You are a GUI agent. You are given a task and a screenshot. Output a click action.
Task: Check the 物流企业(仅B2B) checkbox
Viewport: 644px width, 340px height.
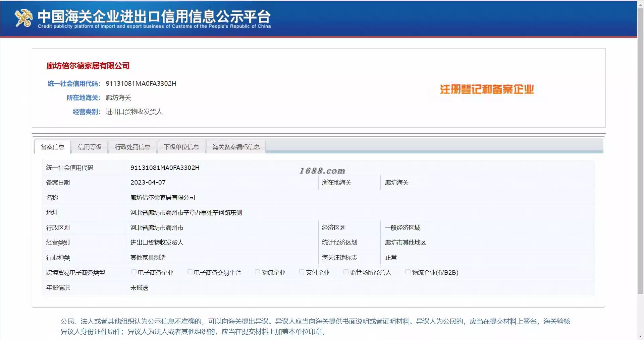click(x=408, y=272)
